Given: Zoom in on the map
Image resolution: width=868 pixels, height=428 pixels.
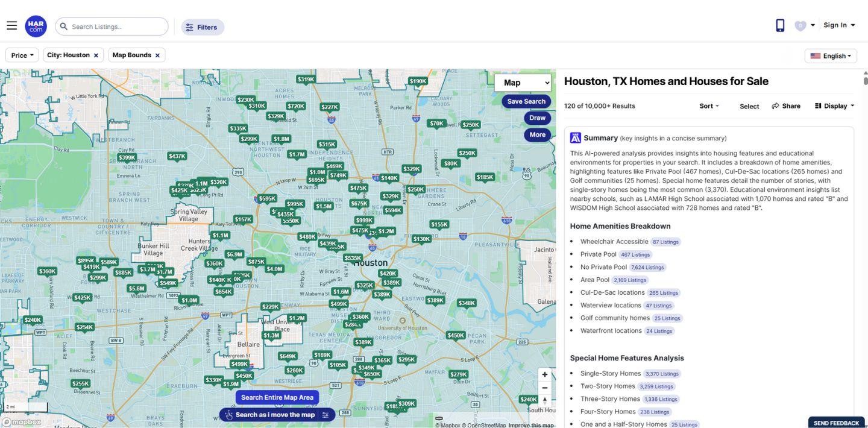Looking at the screenshot, I should (545, 374).
